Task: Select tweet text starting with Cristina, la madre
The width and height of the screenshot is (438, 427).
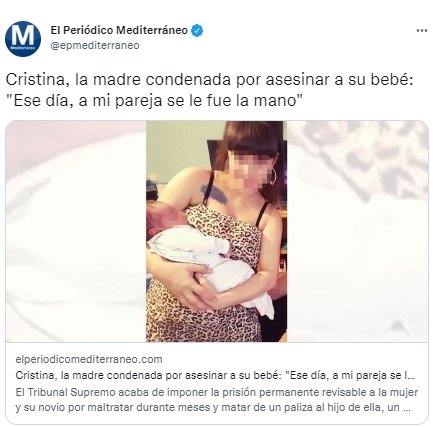Action: point(209,80)
